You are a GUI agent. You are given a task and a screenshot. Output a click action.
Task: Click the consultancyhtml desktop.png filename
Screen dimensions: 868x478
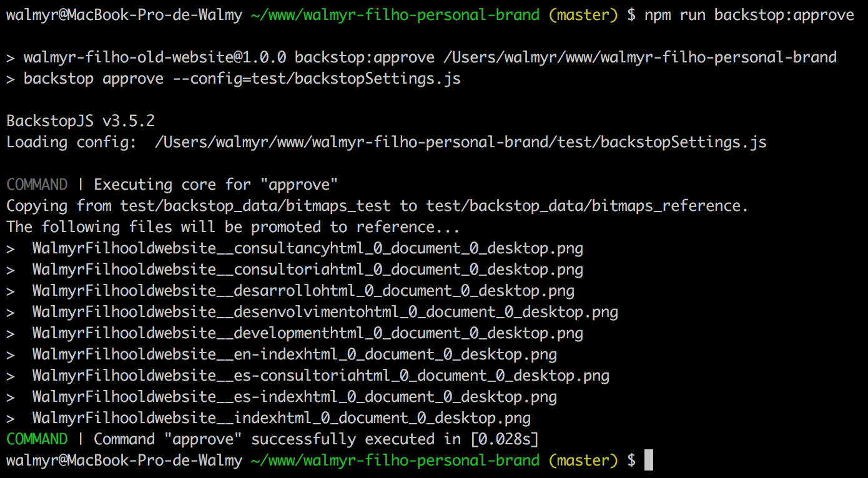tap(307, 248)
